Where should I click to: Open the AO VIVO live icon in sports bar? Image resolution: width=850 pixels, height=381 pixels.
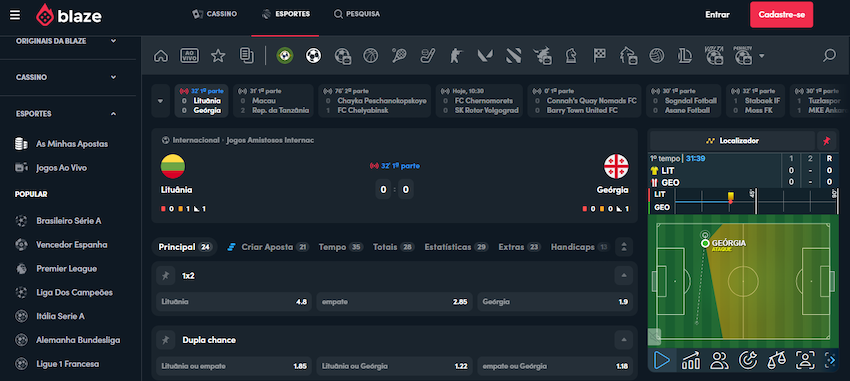pos(189,55)
